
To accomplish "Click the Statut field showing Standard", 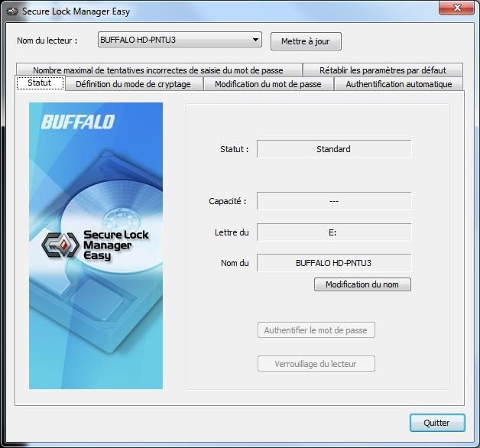I will 334,149.
